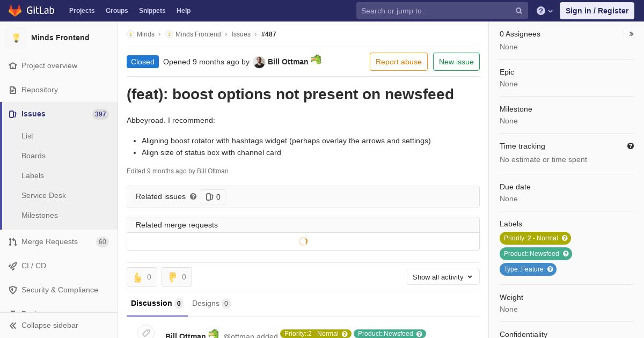This screenshot has width=644, height=338.
Task: Click Edited 9 months ago text
Action: (178, 171)
